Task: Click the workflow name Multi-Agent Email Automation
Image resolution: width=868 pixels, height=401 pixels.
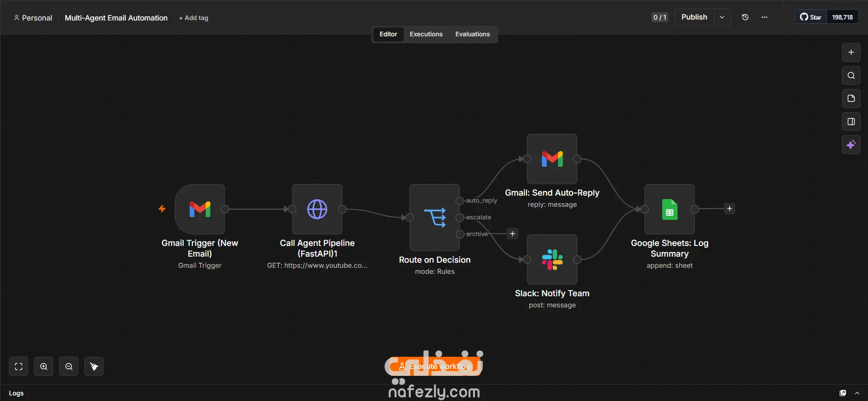Action: pyautogui.click(x=116, y=18)
